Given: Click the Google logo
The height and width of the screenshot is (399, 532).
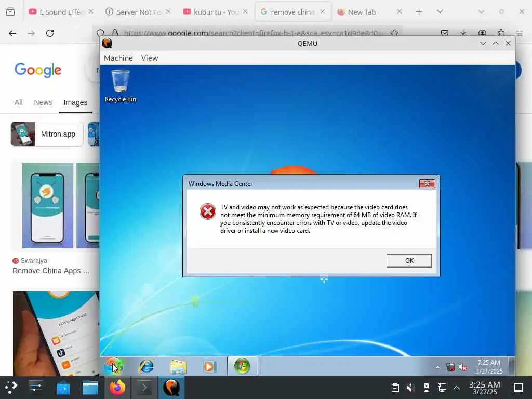Looking at the screenshot, I should 38,70.
